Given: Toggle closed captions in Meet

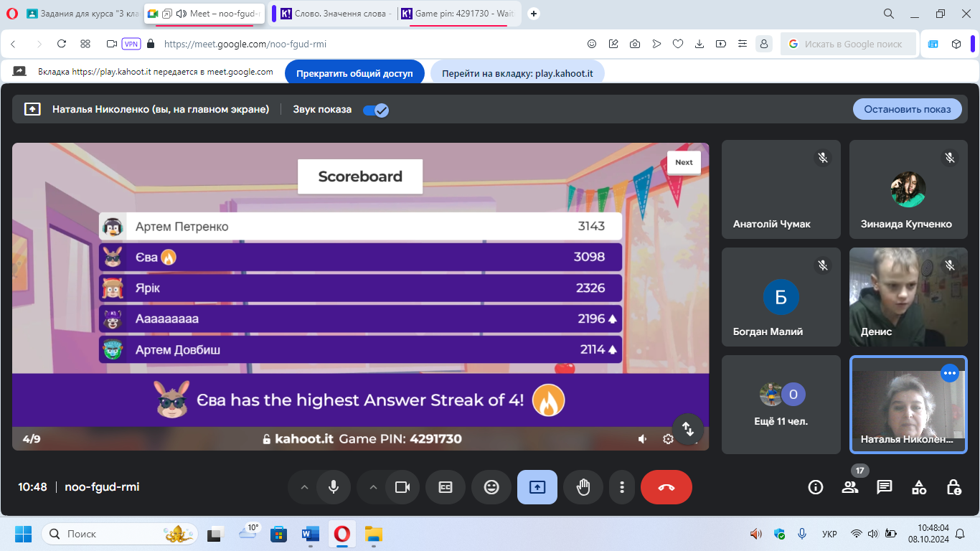Looking at the screenshot, I should 446,487.
